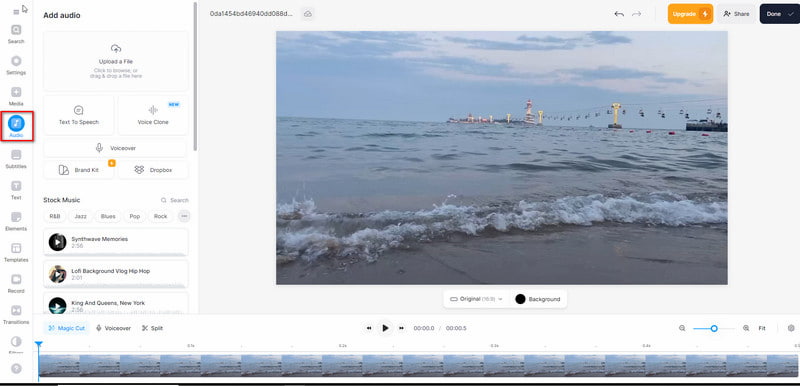Click the Share button
The image size is (800, 386).
pyautogui.click(x=736, y=14)
